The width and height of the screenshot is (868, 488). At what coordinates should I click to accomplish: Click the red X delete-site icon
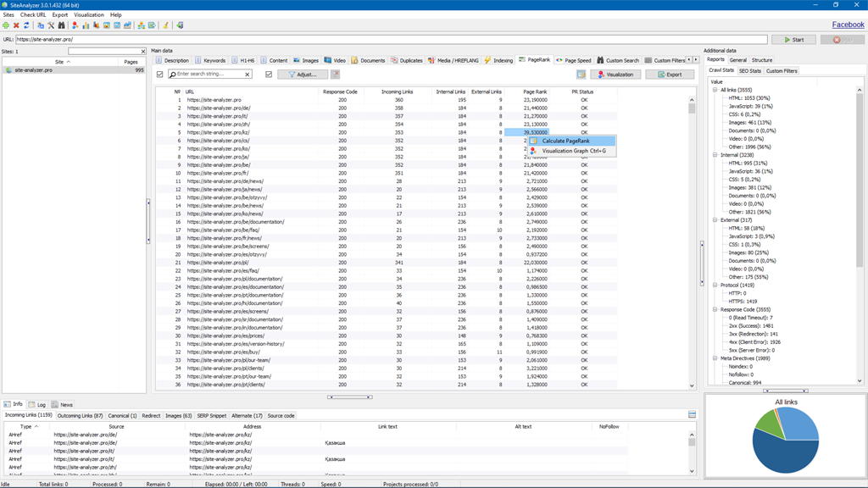[16, 25]
